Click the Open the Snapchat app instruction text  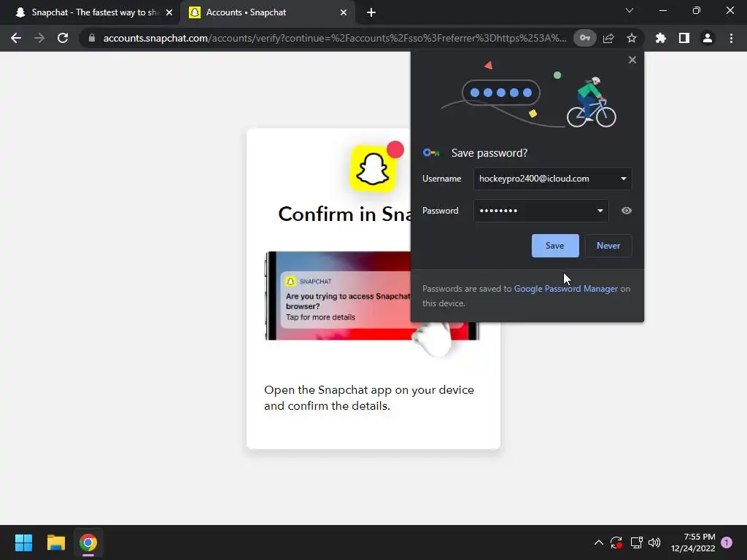pyautogui.click(x=368, y=397)
